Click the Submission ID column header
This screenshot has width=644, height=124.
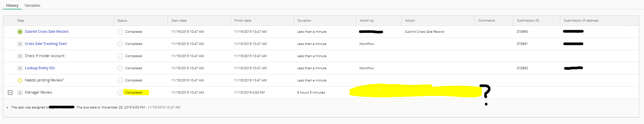[x=528, y=21]
